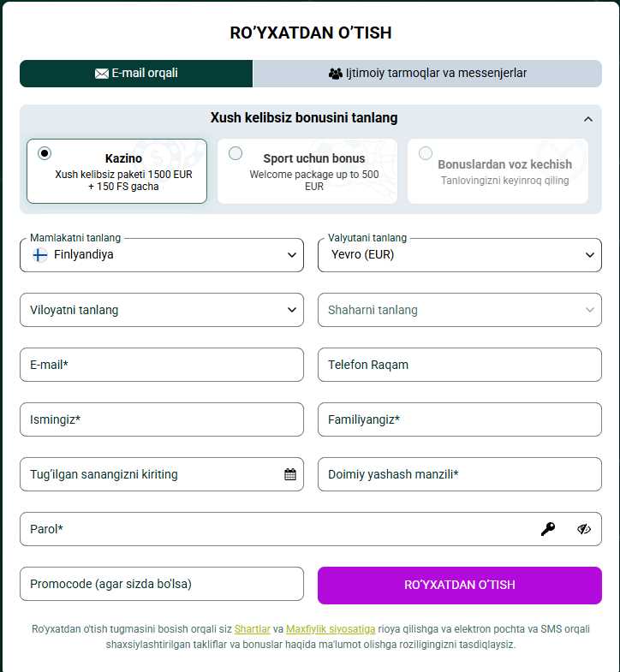Click the calendar icon in birth date field

click(290, 474)
